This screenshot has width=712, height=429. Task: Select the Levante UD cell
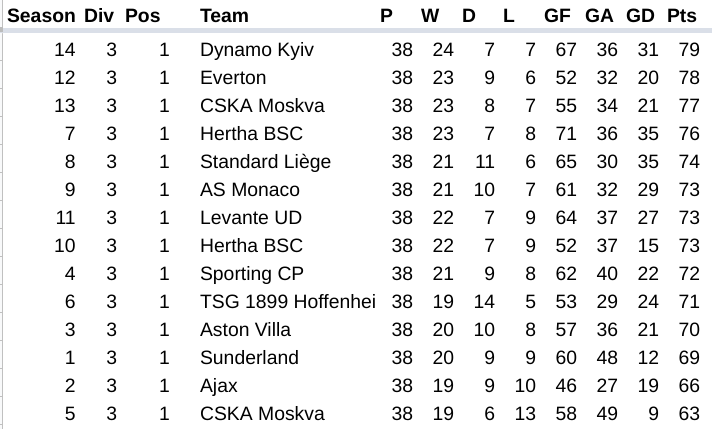click(250, 218)
